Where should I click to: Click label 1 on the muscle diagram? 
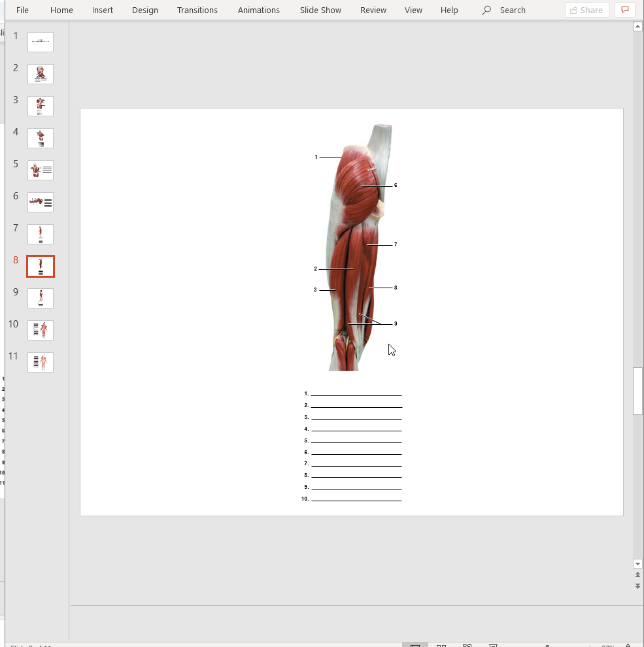316,158
